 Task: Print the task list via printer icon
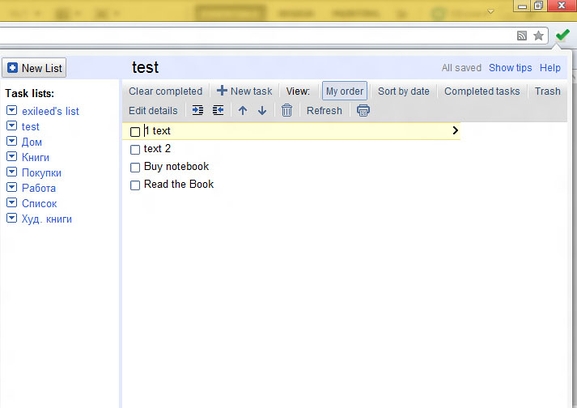pyautogui.click(x=363, y=110)
